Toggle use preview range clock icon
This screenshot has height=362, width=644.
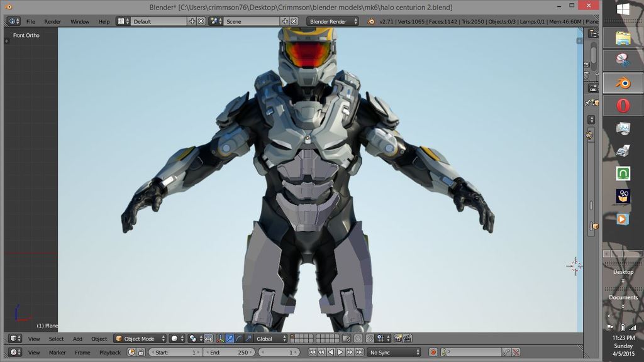[131, 352]
